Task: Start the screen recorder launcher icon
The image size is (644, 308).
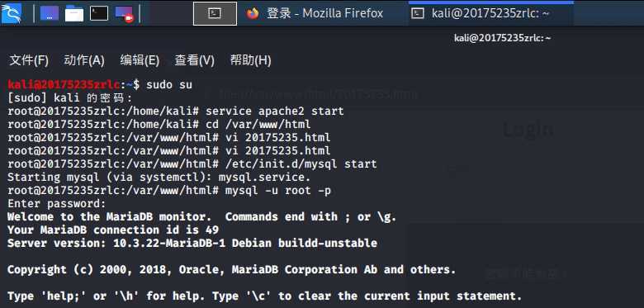Action: (124, 13)
